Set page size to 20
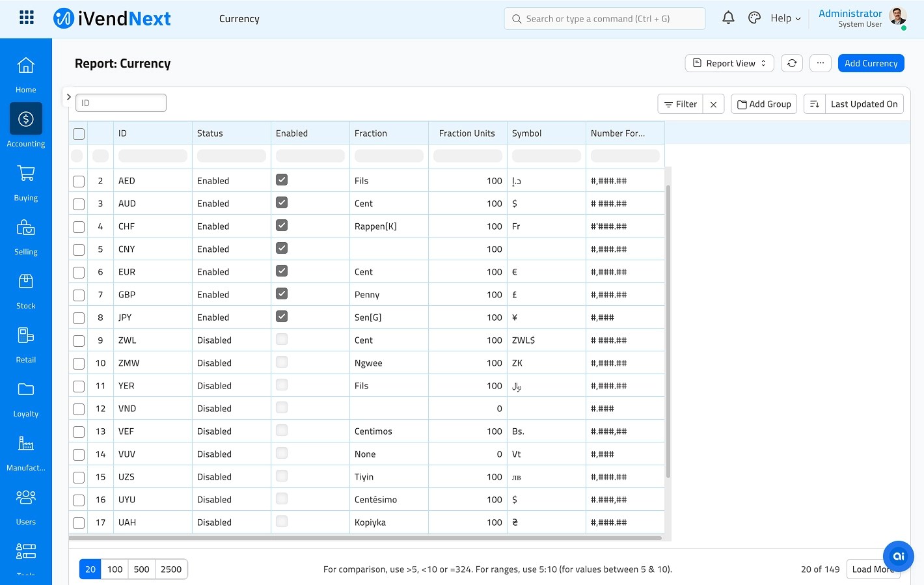This screenshot has height=585, width=924. 90,569
